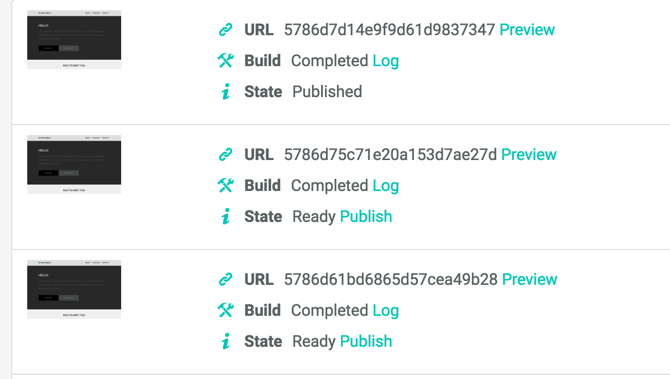Click the info icon in the third deploy's State row
The height and width of the screenshot is (379, 670).
pos(226,341)
